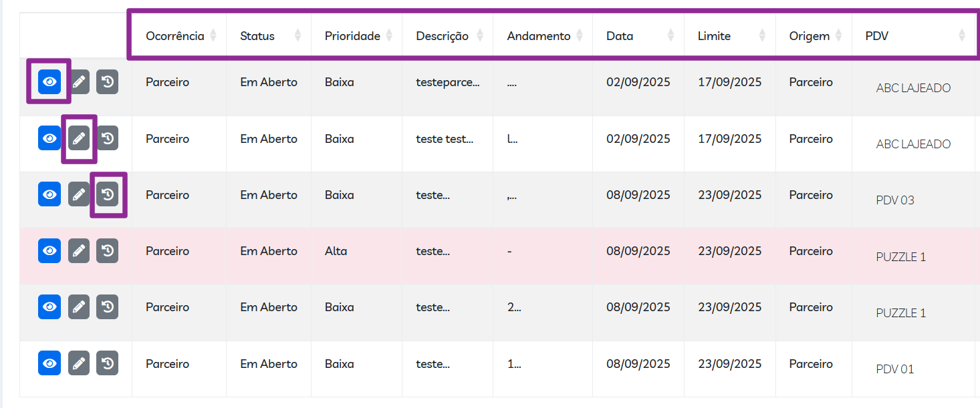View the PDV 03 occurrence with eye icon
The width and height of the screenshot is (980, 408).
pos(49,194)
